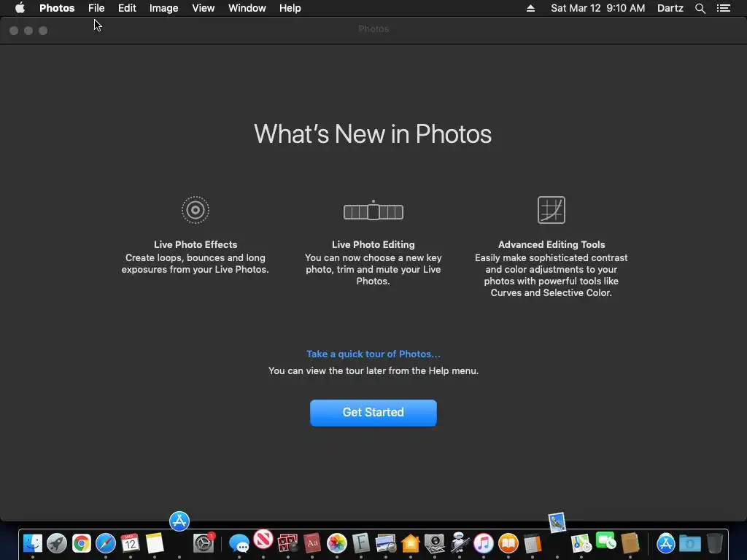The width and height of the screenshot is (747, 560).
Task: Open the Window menu
Action: click(247, 8)
